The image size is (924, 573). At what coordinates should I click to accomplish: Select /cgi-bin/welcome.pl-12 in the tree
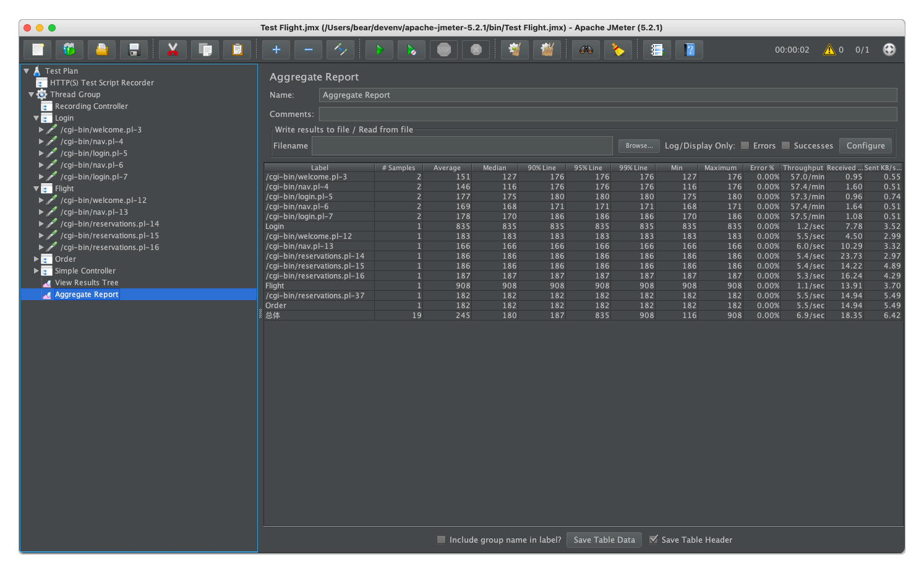click(x=104, y=200)
